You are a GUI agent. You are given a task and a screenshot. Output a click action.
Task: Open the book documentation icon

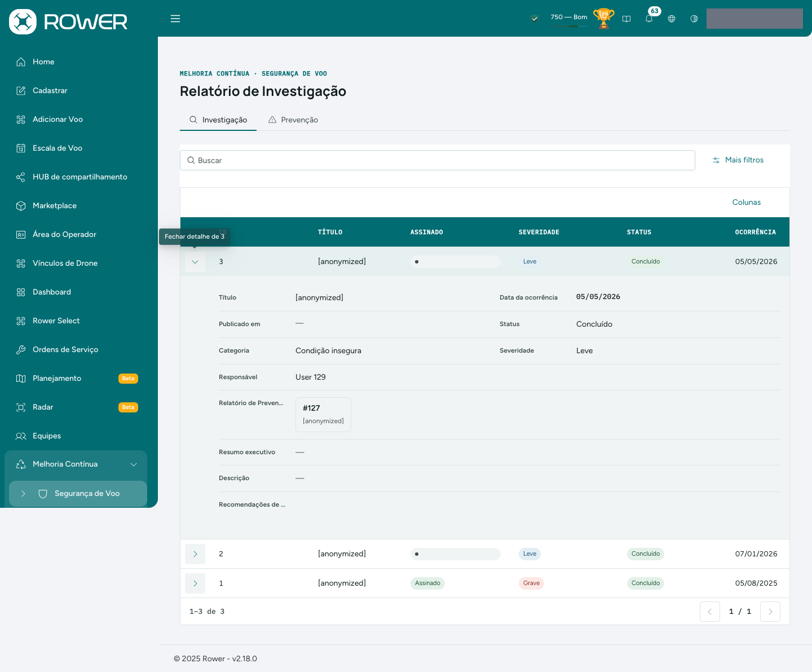[x=626, y=19]
